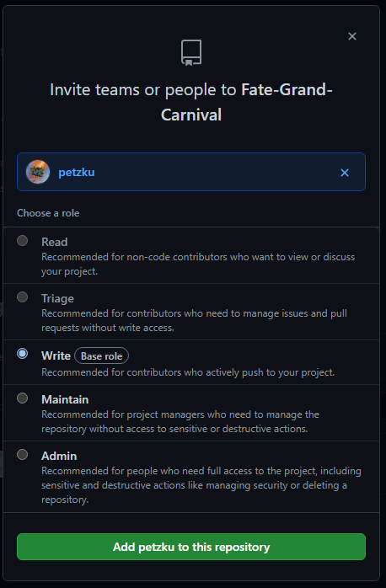Click the Read role title

pos(55,242)
